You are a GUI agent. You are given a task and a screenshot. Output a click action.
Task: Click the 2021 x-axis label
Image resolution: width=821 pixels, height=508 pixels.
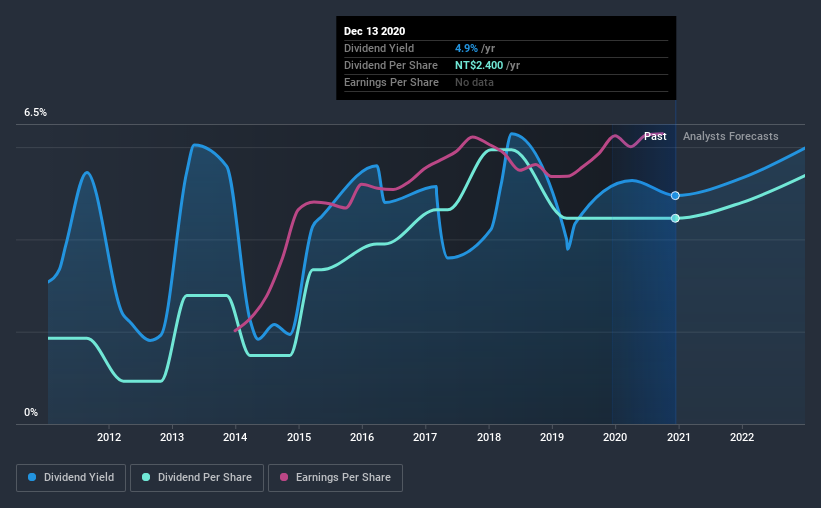679,437
